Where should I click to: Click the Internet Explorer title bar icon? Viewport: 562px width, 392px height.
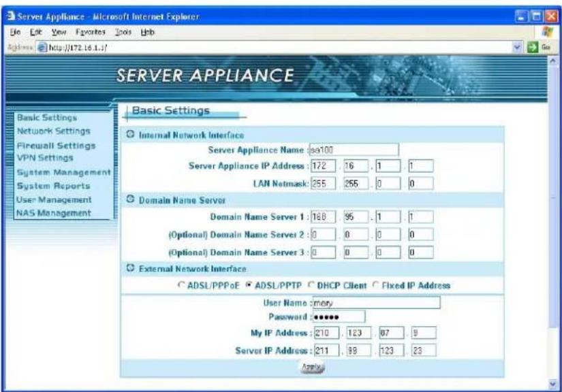coord(11,16)
